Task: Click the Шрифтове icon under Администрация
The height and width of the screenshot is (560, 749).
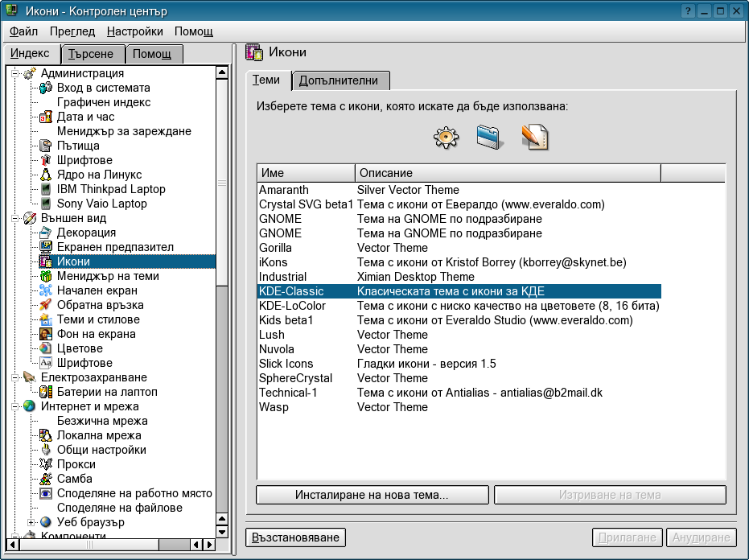Action: click(x=46, y=160)
